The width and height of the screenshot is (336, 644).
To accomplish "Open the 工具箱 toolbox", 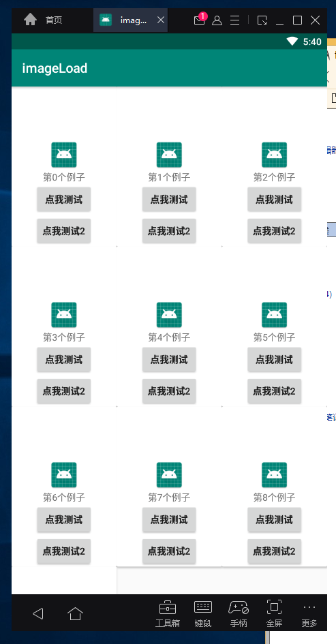I will click(x=168, y=614).
